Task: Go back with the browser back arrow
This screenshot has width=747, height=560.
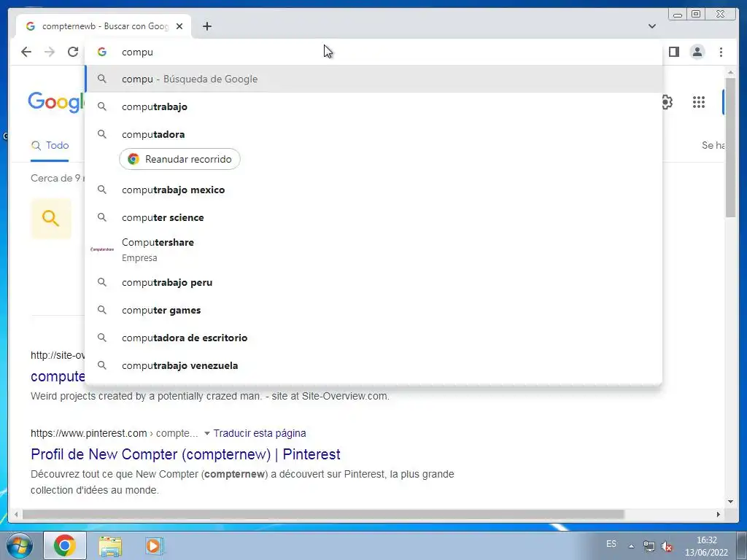Action: tap(26, 52)
